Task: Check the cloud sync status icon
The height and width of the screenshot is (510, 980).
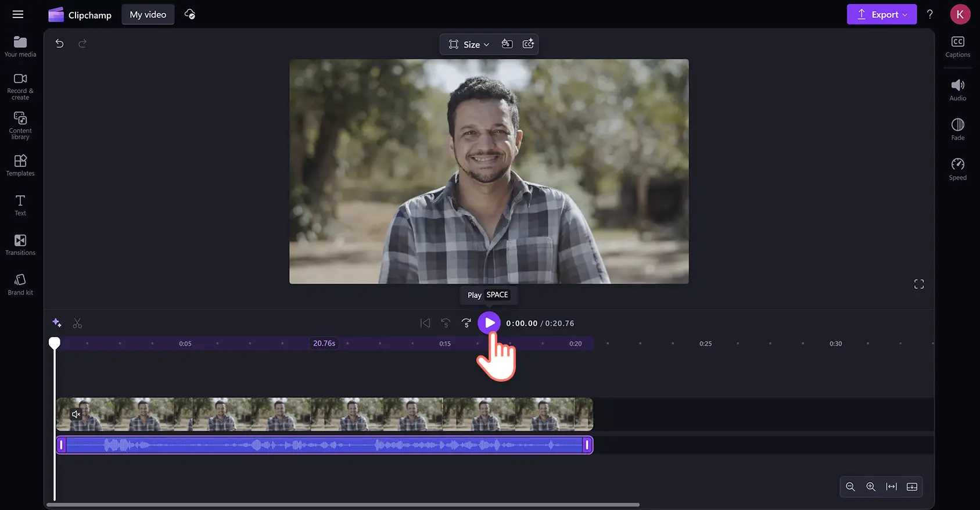Action: click(x=190, y=15)
